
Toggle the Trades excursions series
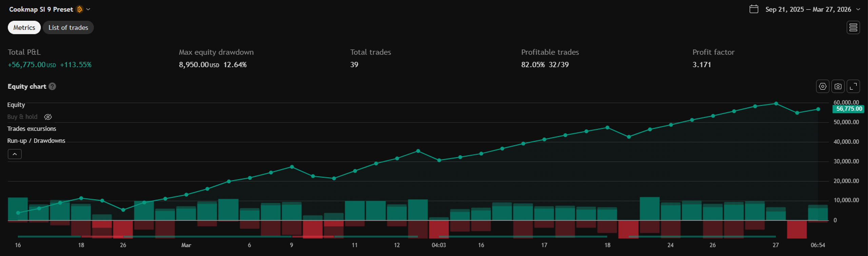(x=32, y=128)
